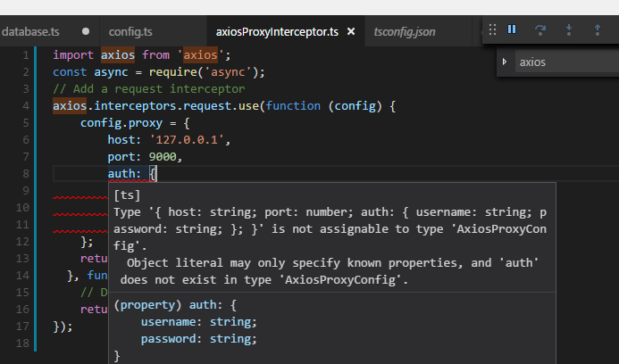Click 'const' keyword on line 2
619x364 pixels.
[x=70, y=72]
